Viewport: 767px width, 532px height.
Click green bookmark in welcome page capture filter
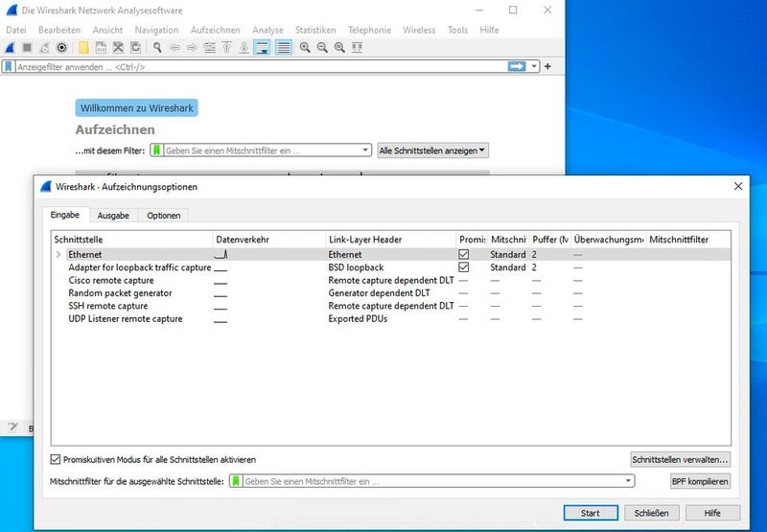pos(157,150)
